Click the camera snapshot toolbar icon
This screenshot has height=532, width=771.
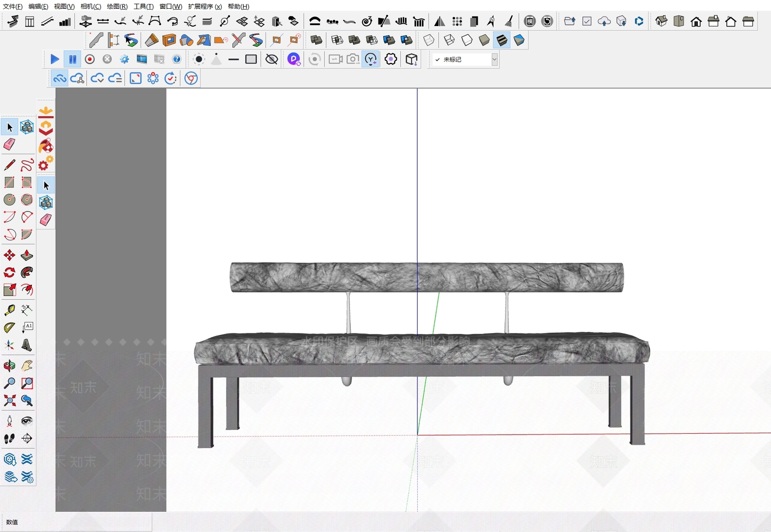pos(353,59)
